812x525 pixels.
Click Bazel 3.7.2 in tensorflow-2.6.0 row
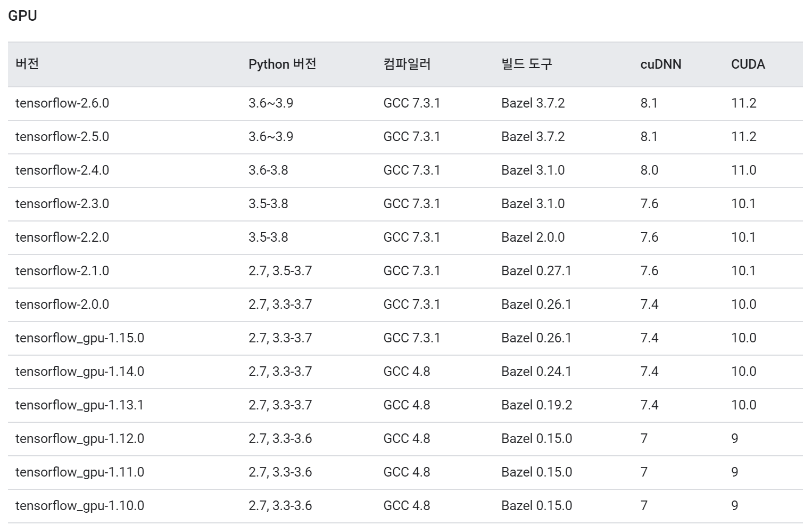[x=533, y=103]
